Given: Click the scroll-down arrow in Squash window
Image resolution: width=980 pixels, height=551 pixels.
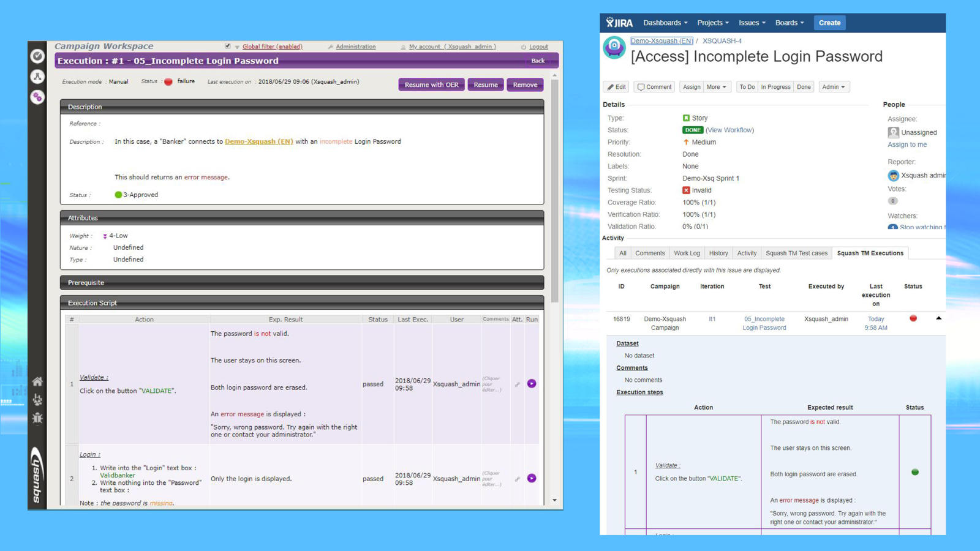Looking at the screenshot, I should pos(555,500).
